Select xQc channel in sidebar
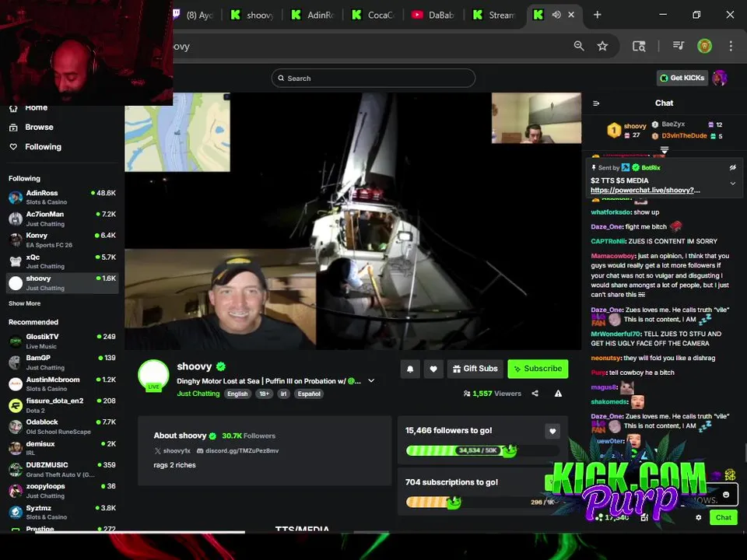The width and height of the screenshot is (747, 560). [x=62, y=261]
